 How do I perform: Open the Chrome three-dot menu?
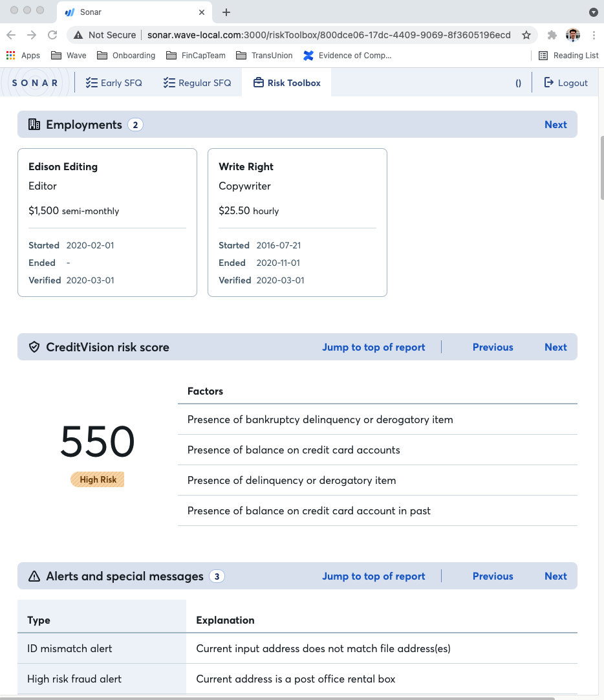coord(593,35)
